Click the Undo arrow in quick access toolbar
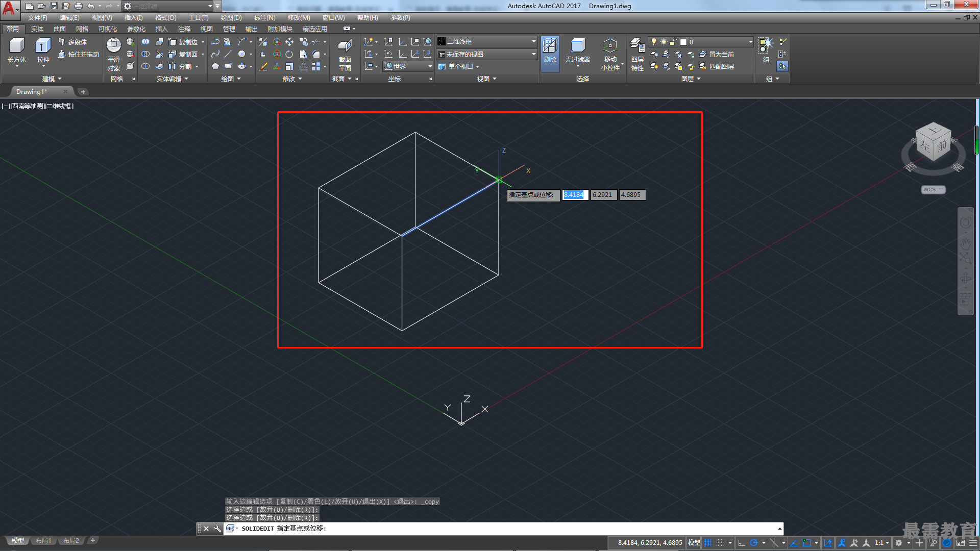Image resolution: width=980 pixels, height=551 pixels. coord(91,6)
